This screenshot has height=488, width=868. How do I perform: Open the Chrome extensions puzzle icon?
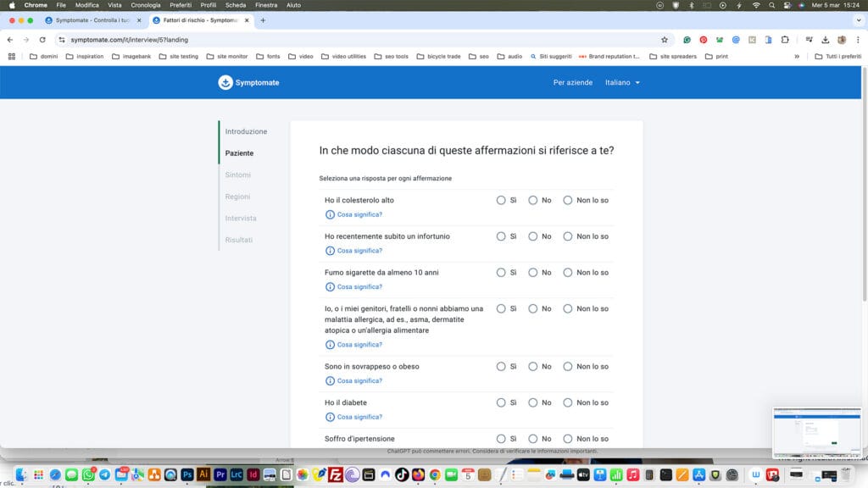(785, 40)
